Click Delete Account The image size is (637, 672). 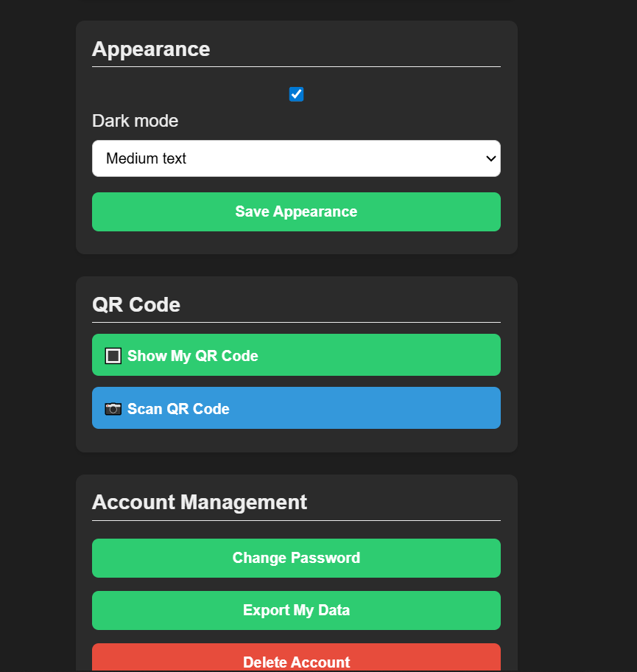pyautogui.click(x=296, y=662)
